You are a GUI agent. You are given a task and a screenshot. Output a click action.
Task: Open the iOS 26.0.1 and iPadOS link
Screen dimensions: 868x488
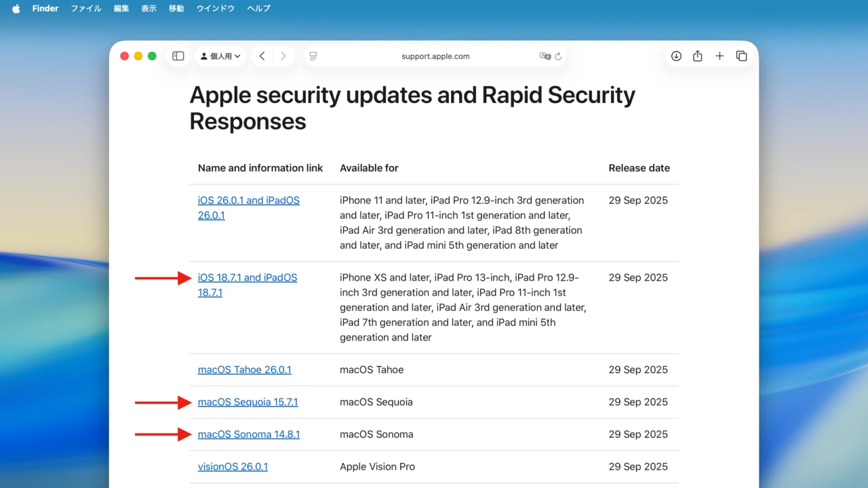[248, 201]
